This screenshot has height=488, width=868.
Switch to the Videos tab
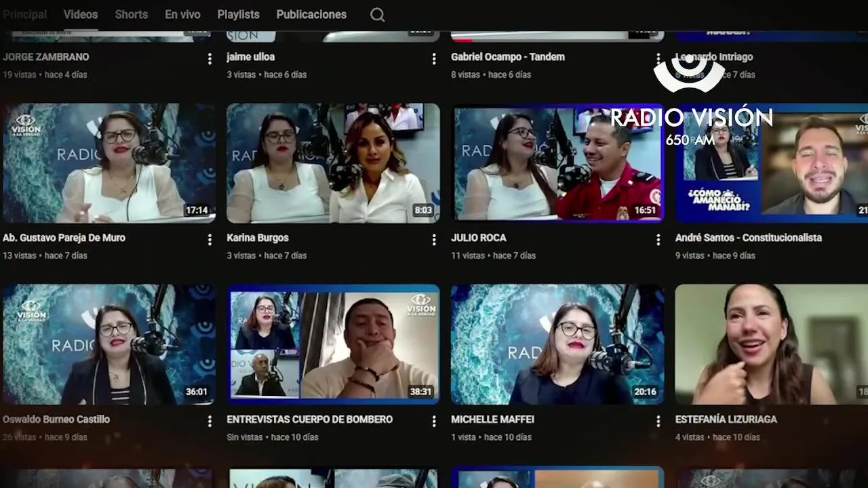(81, 14)
